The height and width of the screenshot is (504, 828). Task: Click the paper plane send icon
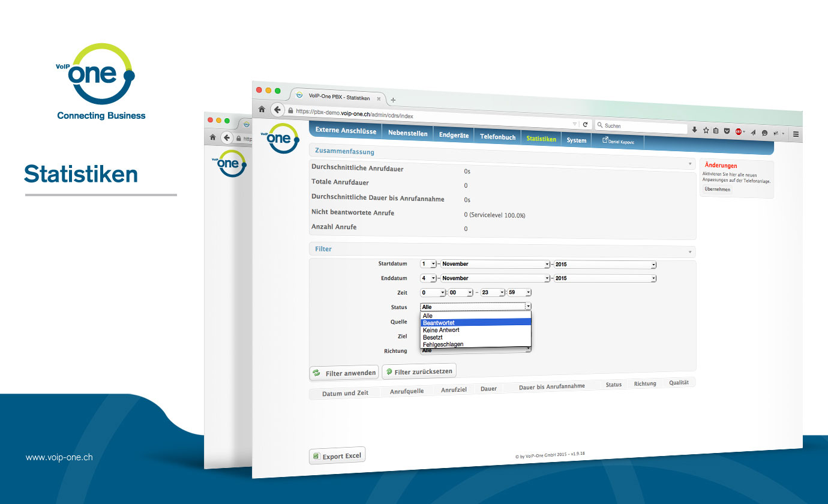(753, 132)
